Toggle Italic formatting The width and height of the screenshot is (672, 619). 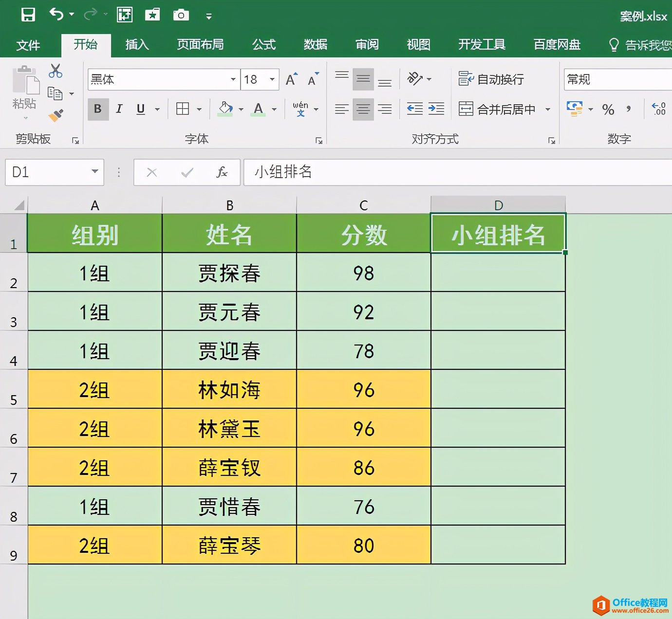[x=119, y=109]
